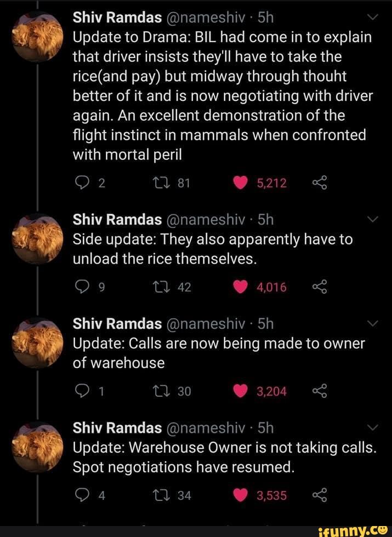The width and height of the screenshot is (392, 537).
Task: Unlike the rice unloading tweet with 4,016 likes
Action: 240,287
